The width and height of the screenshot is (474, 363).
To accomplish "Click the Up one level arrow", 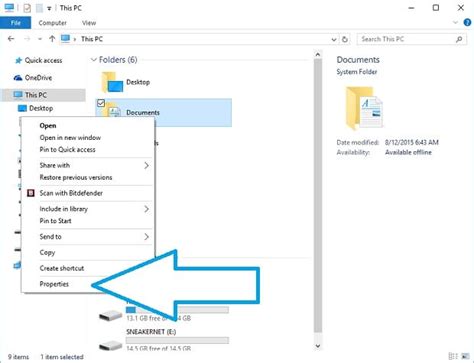I will point(52,39).
